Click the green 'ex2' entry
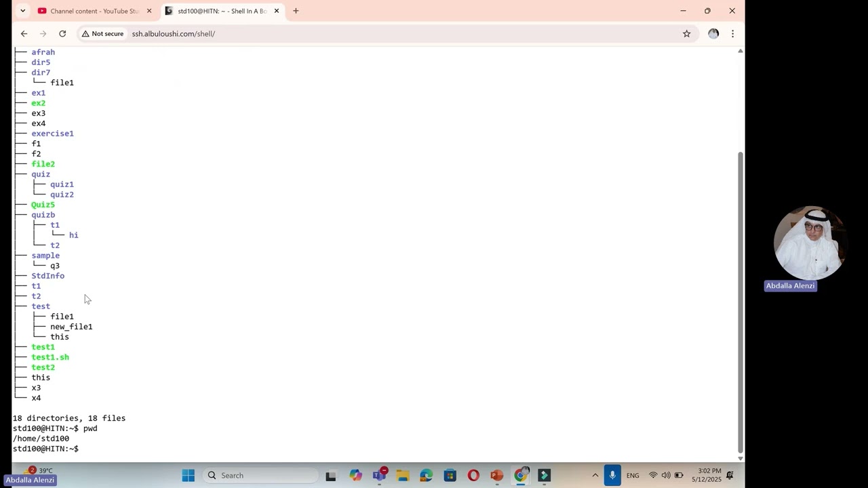 tap(38, 103)
